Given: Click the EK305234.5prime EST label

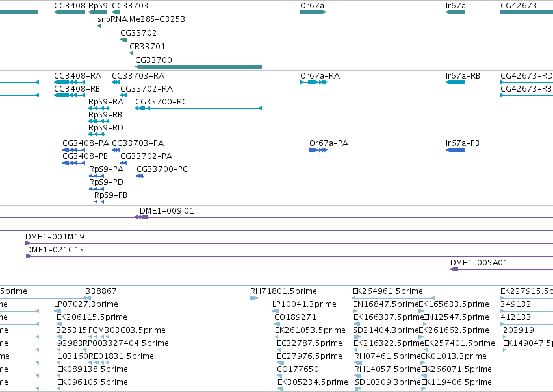Looking at the screenshot, I should [313, 382].
